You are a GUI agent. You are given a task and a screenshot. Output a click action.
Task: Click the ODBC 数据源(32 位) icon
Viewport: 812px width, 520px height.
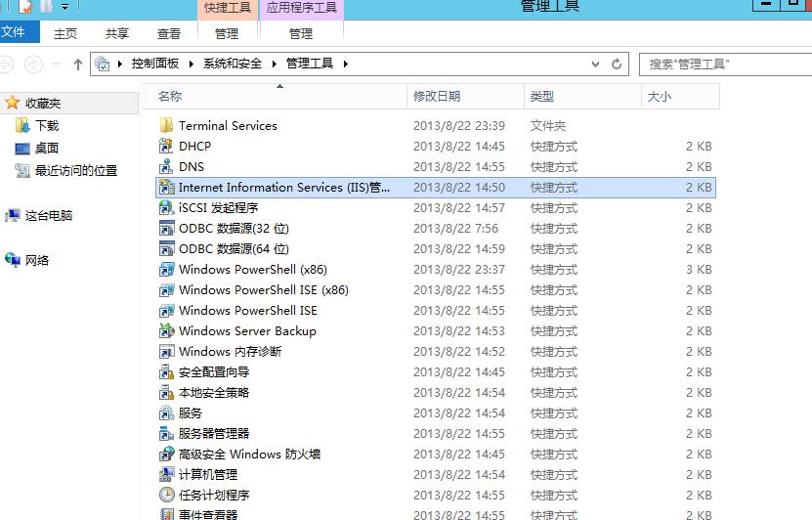166,229
